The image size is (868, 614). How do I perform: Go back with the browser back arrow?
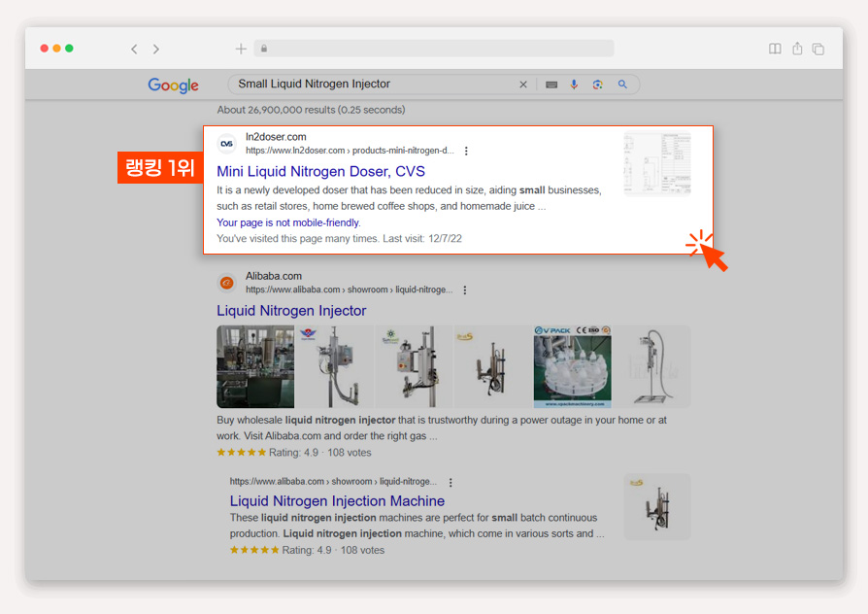point(134,50)
